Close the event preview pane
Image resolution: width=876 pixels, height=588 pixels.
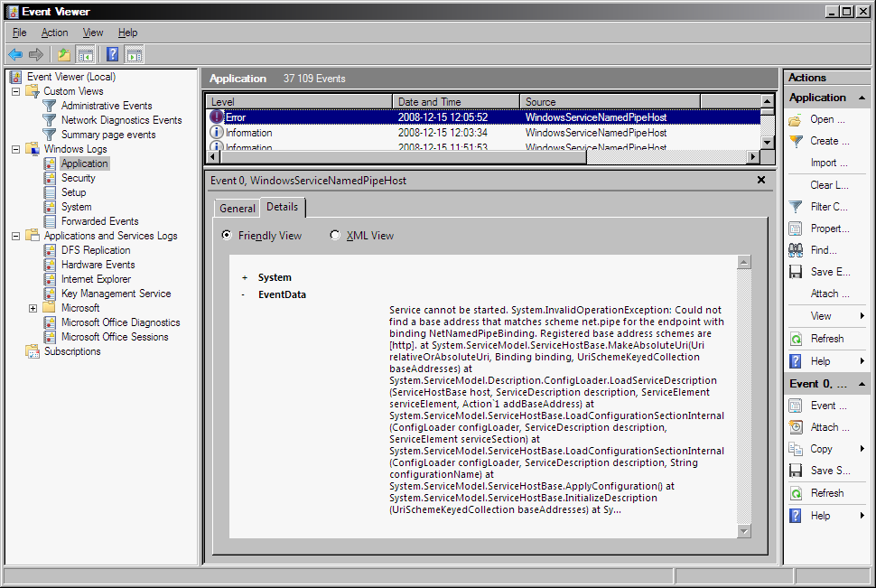pyautogui.click(x=761, y=180)
